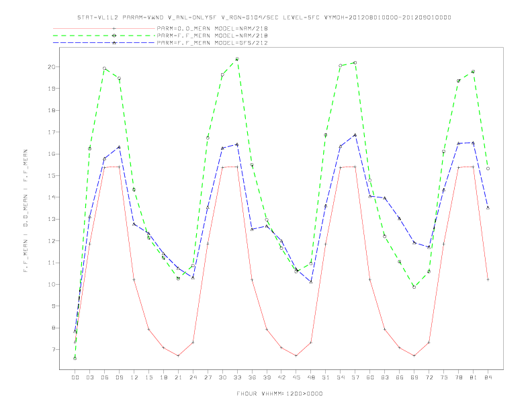Screen dimensions: 532x411
Task: Click x-axis tick label 63
Action: coord(385,377)
